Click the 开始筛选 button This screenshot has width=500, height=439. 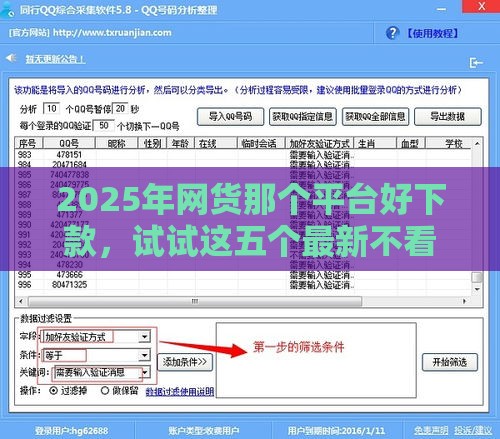pyautogui.click(x=450, y=362)
